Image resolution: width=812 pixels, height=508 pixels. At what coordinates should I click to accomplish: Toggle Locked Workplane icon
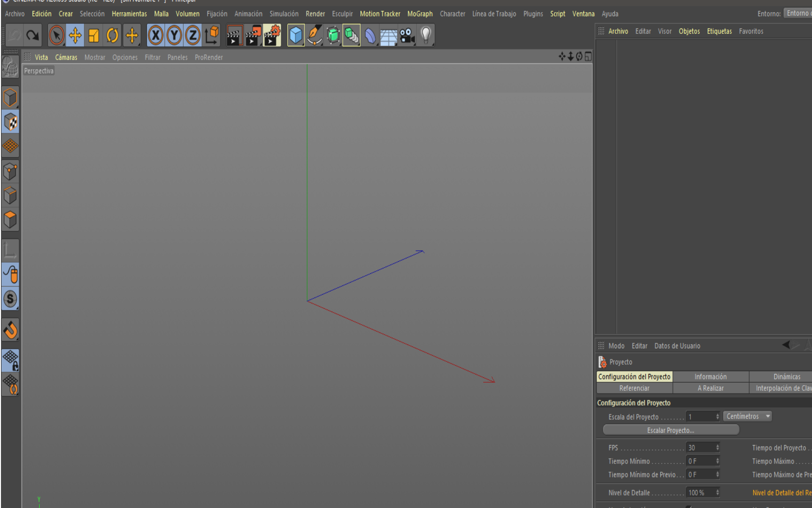[10, 361]
